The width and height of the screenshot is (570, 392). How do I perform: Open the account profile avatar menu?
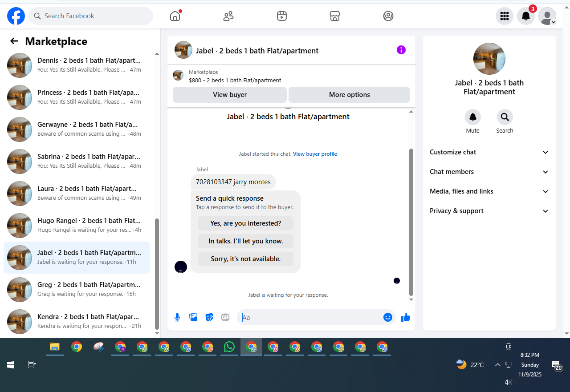click(x=547, y=16)
